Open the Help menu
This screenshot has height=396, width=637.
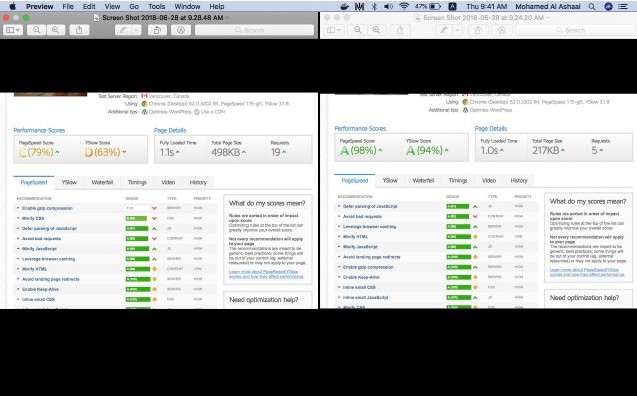click(217, 6)
